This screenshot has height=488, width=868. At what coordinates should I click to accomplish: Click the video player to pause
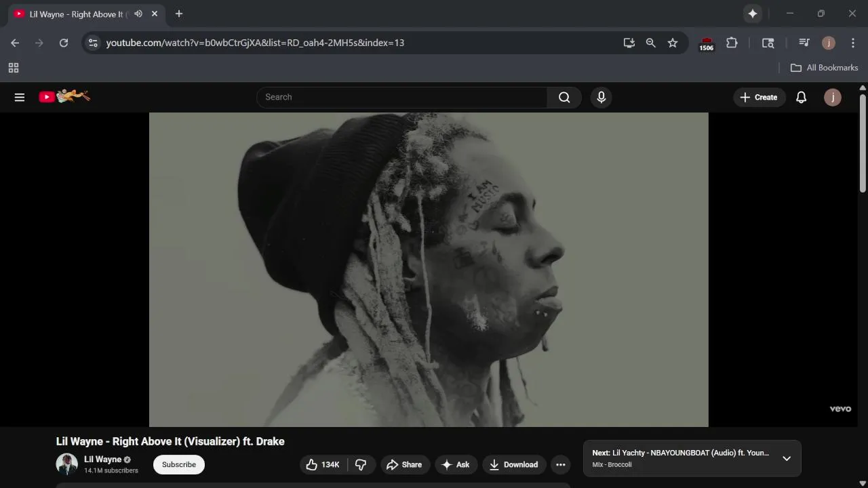point(429,270)
